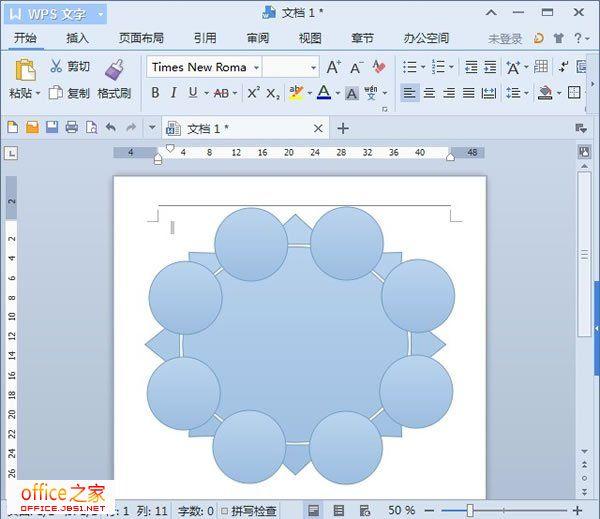Viewport: 600px width, 519px height.
Task: Click the zoom slider handle
Action: pos(470,510)
